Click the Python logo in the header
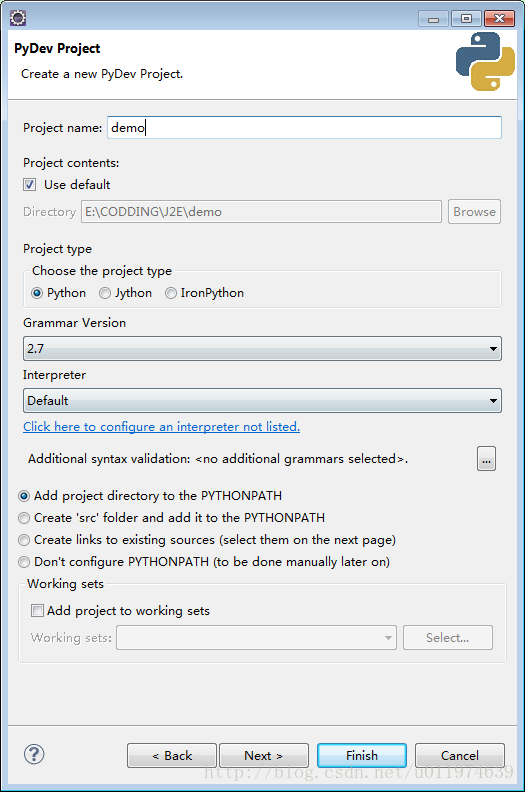Screen dimensions: 525x792 tap(485, 62)
